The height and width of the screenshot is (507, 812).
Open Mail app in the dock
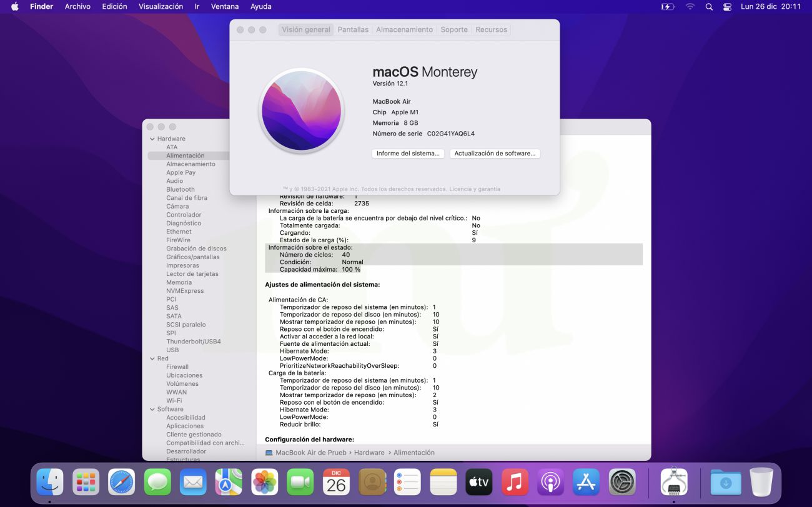(x=193, y=482)
